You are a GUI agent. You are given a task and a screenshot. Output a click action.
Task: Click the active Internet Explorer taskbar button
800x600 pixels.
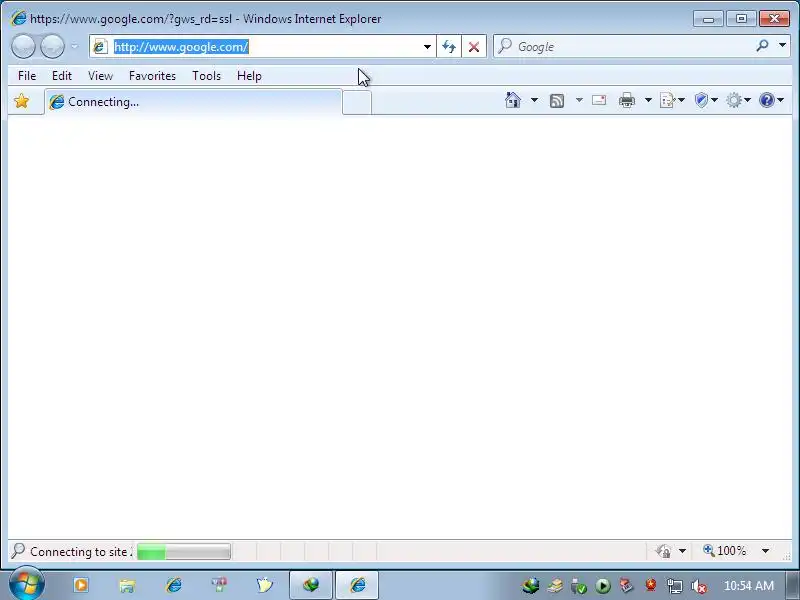(357, 585)
